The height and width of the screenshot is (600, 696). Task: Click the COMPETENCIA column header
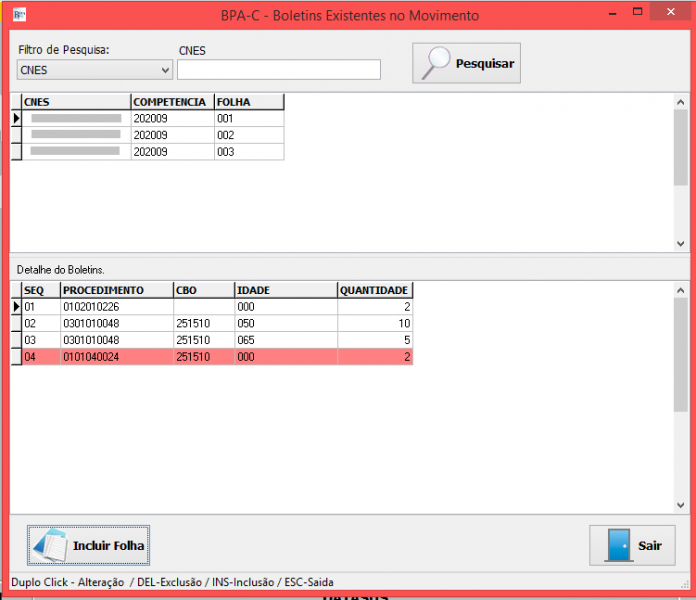coord(171,102)
